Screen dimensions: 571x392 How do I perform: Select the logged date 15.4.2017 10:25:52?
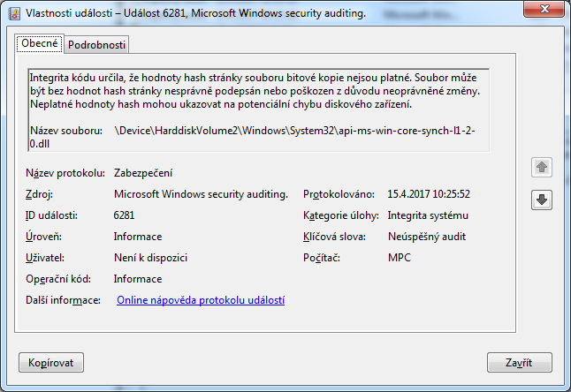[x=429, y=194]
